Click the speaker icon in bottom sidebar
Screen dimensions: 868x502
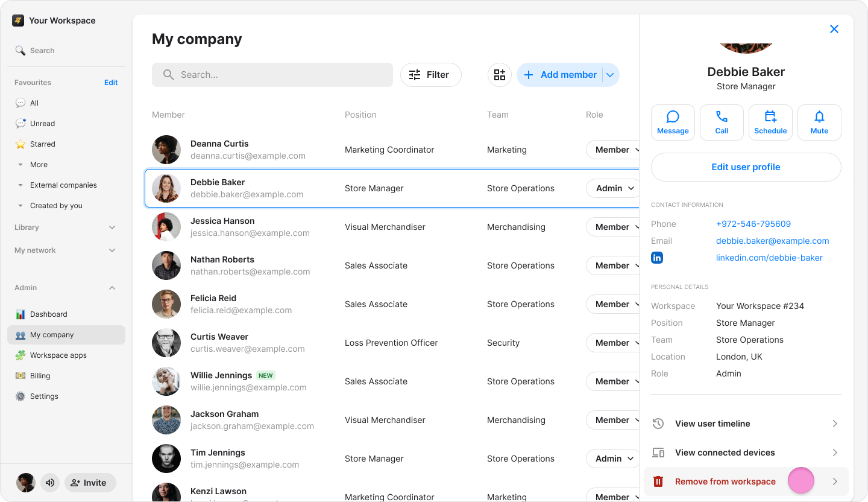pos(50,483)
